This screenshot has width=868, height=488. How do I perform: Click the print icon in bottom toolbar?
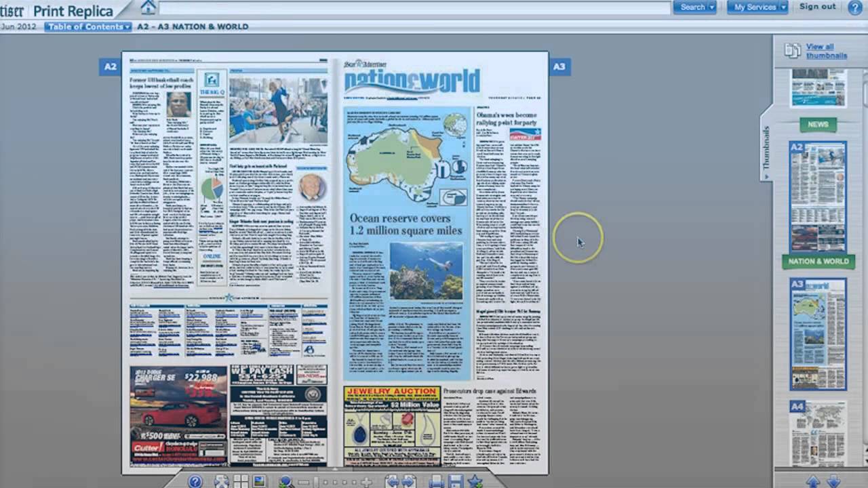435,481
